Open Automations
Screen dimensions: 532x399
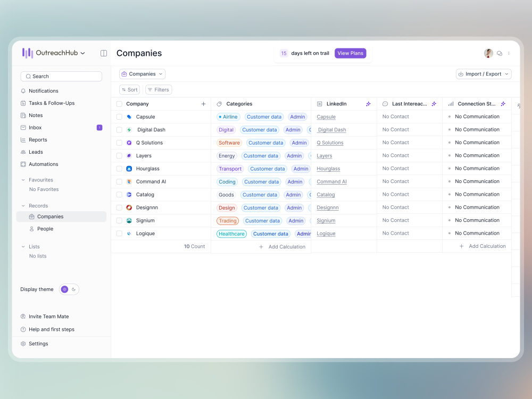point(39,164)
